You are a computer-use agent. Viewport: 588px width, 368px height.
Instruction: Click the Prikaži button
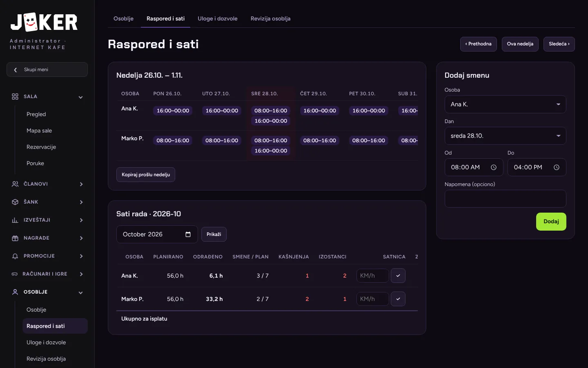coord(214,234)
